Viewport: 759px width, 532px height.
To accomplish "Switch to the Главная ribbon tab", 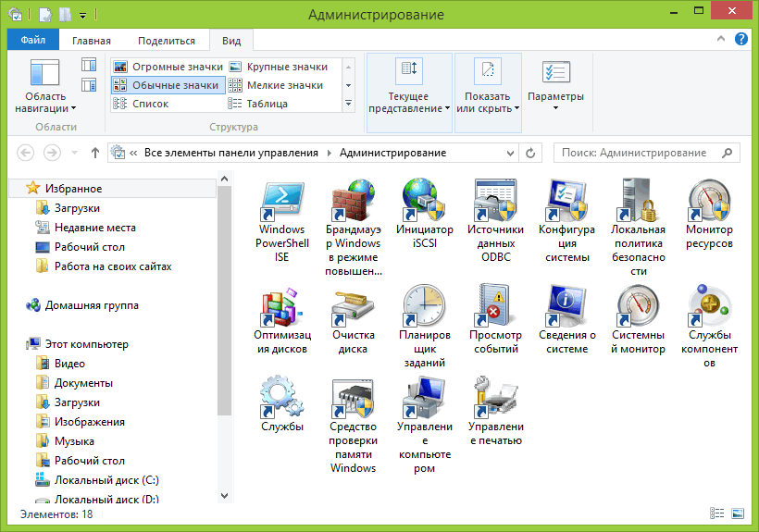I will tap(92, 41).
